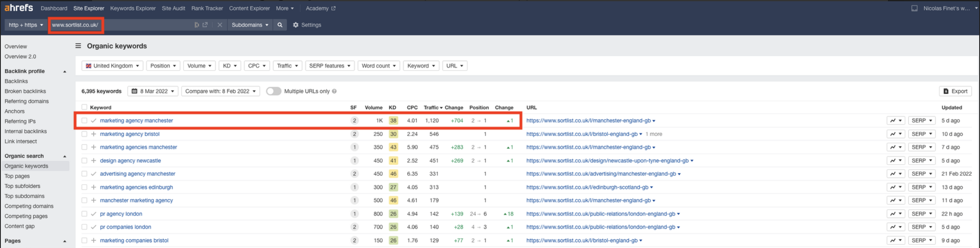Click the Multiple URLs only help icon

tap(334, 91)
